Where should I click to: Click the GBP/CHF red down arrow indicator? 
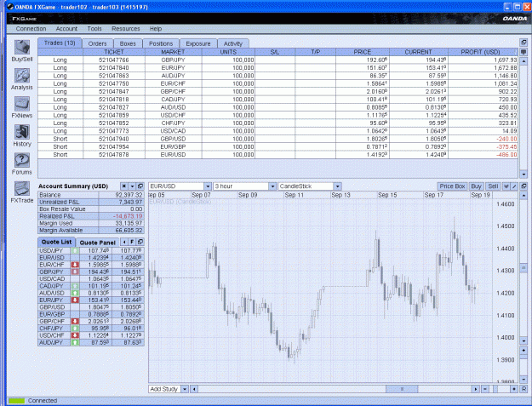point(75,321)
